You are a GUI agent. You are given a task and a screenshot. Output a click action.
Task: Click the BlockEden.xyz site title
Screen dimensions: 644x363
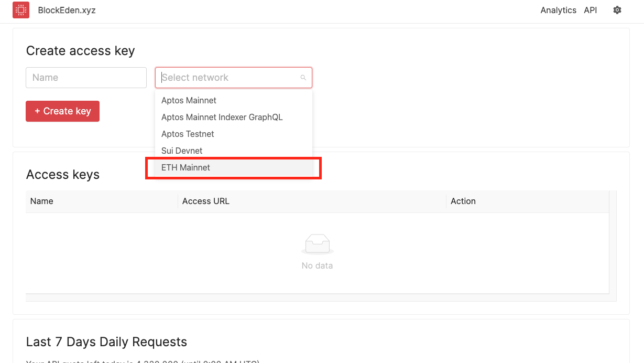[x=67, y=10]
